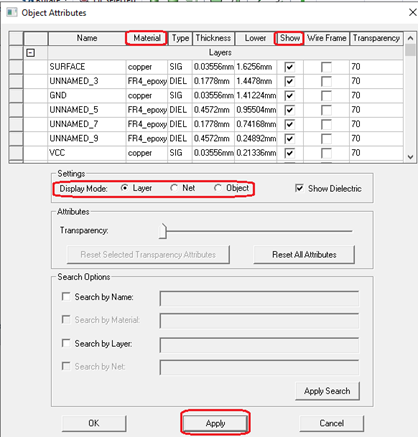Enable Search by Net checkbox
The image size is (418, 437).
coord(66,366)
